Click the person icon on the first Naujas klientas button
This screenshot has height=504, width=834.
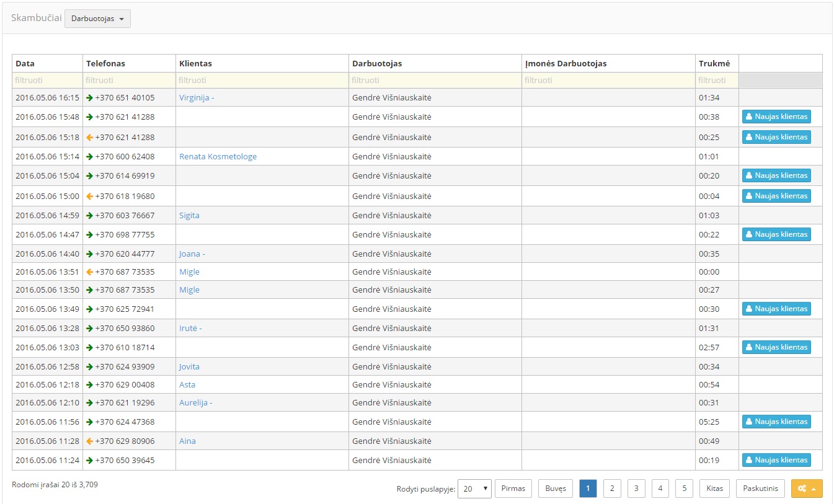click(x=750, y=117)
